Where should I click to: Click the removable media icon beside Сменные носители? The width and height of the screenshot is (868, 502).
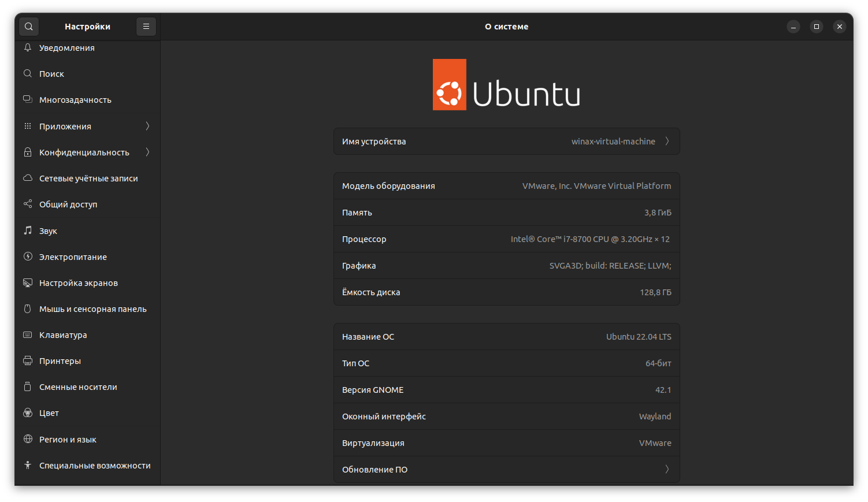click(x=28, y=386)
